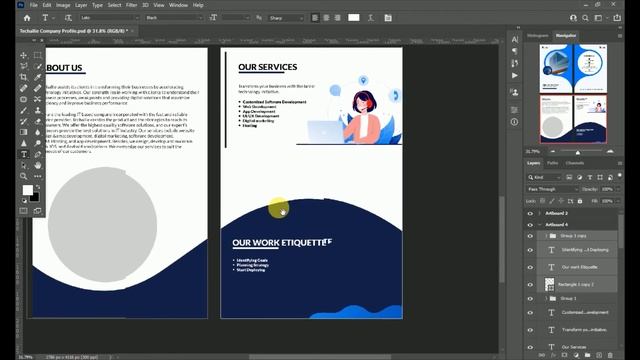
Task: Open the Share icon
Action: (x=617, y=18)
